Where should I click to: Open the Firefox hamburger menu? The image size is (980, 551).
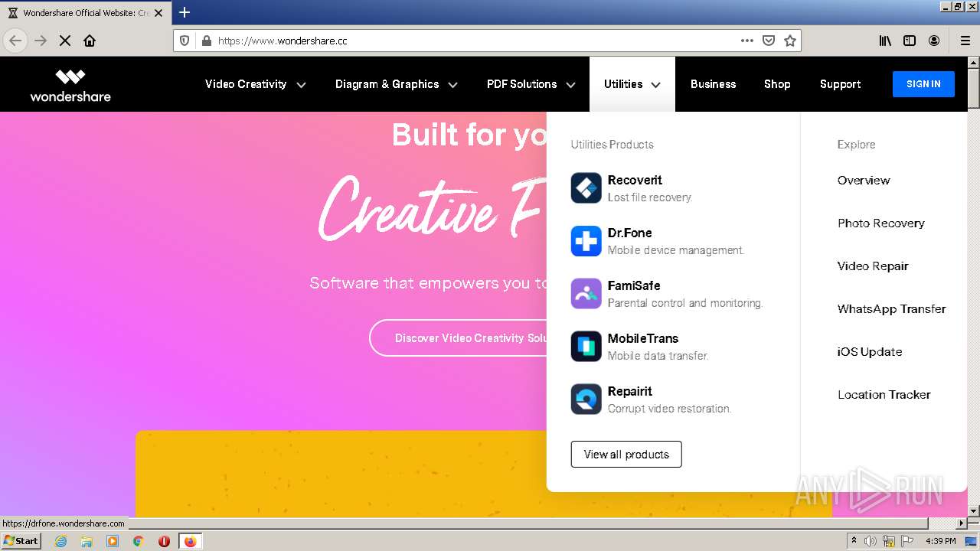(x=965, y=41)
